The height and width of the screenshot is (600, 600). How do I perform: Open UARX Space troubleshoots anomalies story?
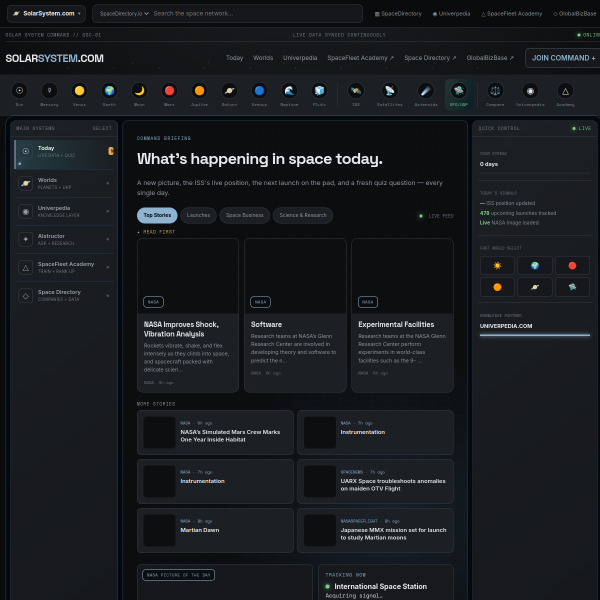375,481
